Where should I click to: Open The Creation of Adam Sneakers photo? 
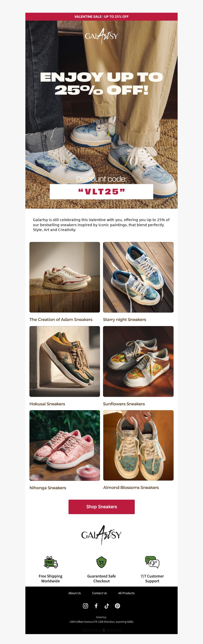coord(65,277)
